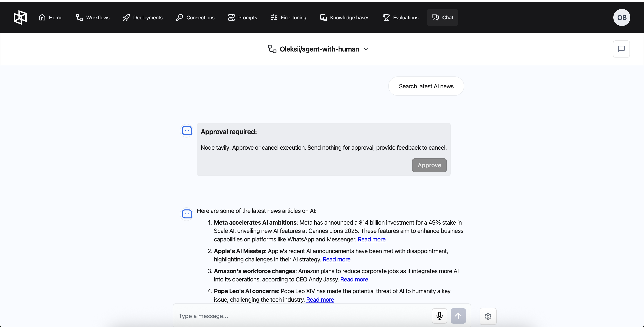The height and width of the screenshot is (327, 644).
Task: Open the Workflows section
Action: (93, 17)
